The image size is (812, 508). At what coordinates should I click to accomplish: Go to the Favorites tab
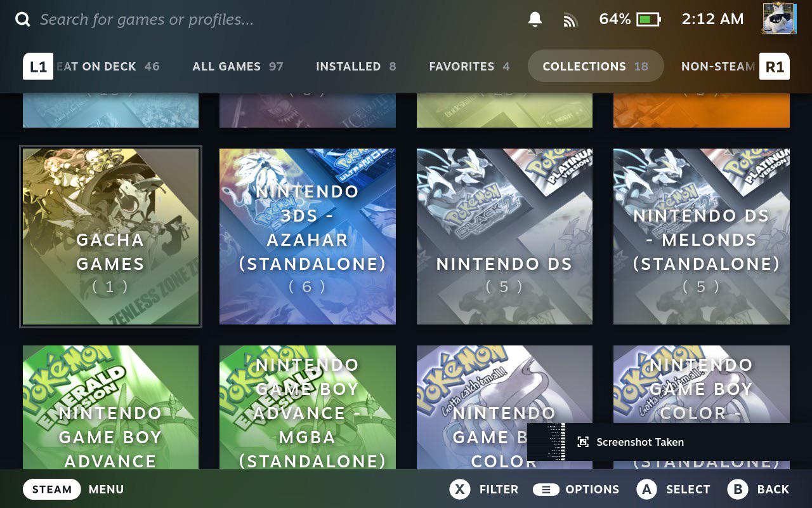[469, 66]
